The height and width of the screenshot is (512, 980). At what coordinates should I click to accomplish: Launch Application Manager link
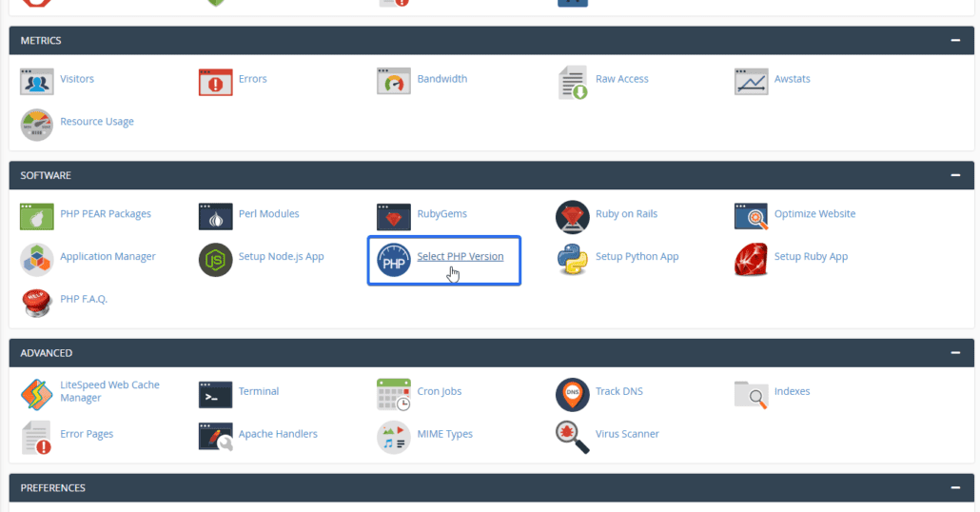[108, 256]
